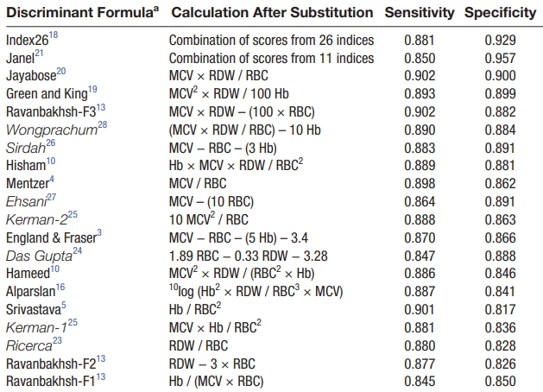Open reference 19 for Green and King

coord(92,89)
